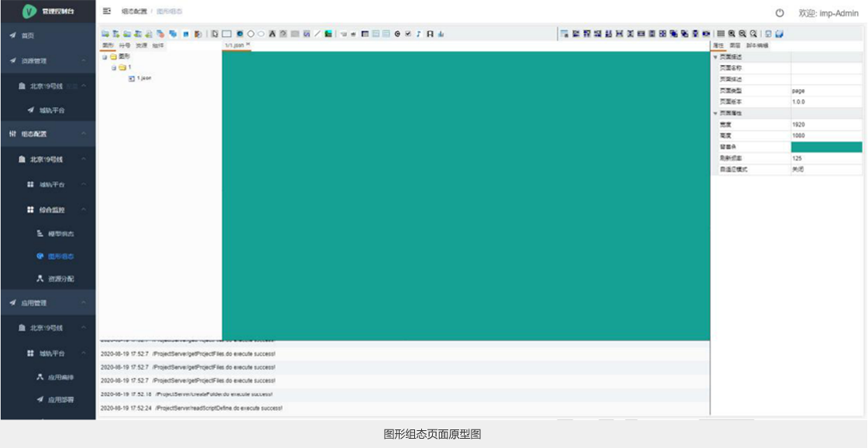The image size is (868, 448).
Task: Click the zoom in magnifier icon
Action: click(732, 34)
